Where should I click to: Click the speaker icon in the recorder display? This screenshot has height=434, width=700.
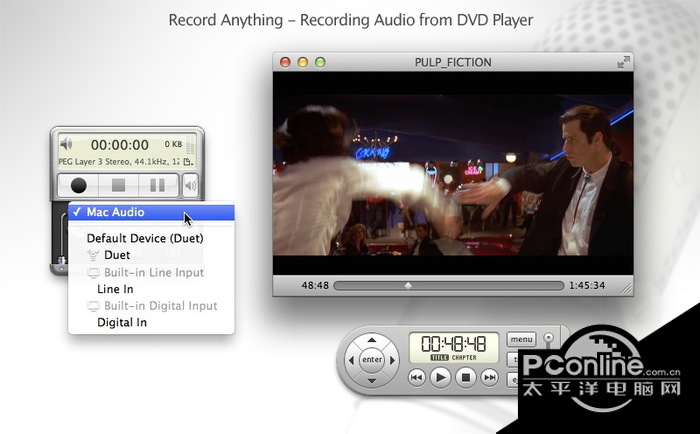click(67, 144)
